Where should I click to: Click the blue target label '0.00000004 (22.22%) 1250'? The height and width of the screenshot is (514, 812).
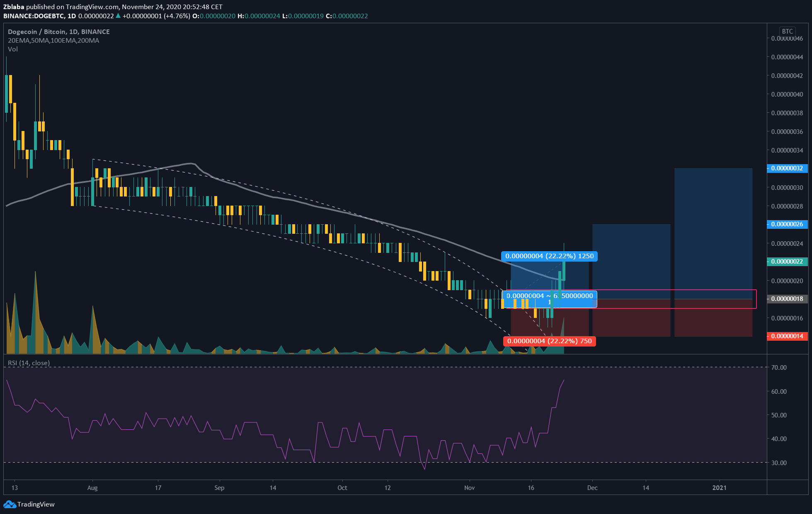[x=549, y=256]
